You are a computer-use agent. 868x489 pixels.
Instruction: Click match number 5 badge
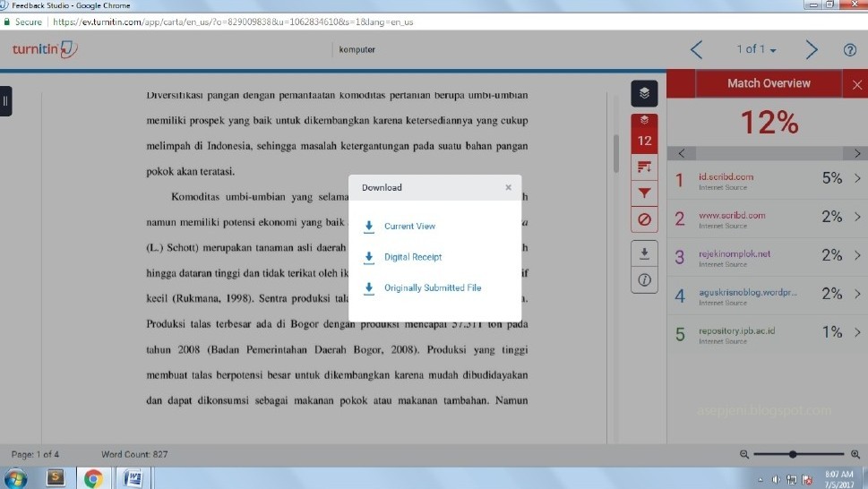pos(680,334)
